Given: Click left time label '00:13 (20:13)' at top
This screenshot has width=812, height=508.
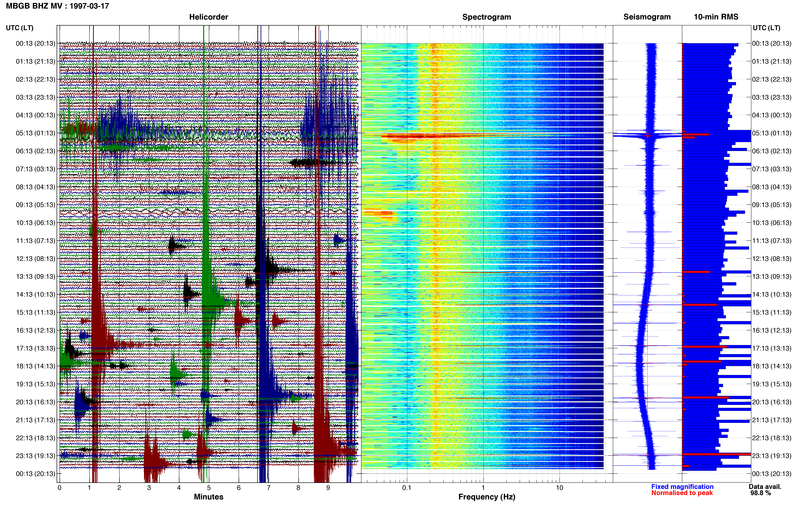Looking at the screenshot, I should click(35, 43).
